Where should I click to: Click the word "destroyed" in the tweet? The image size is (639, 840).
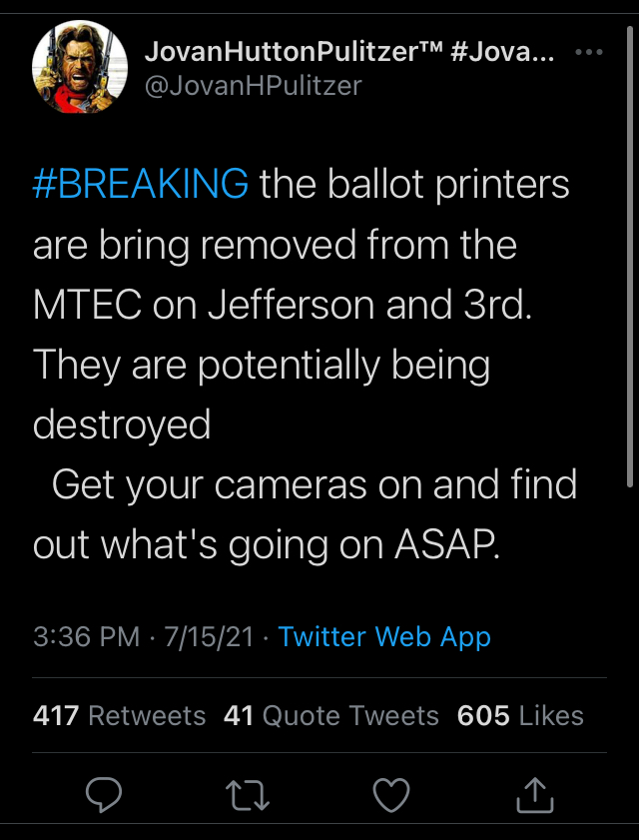122,424
